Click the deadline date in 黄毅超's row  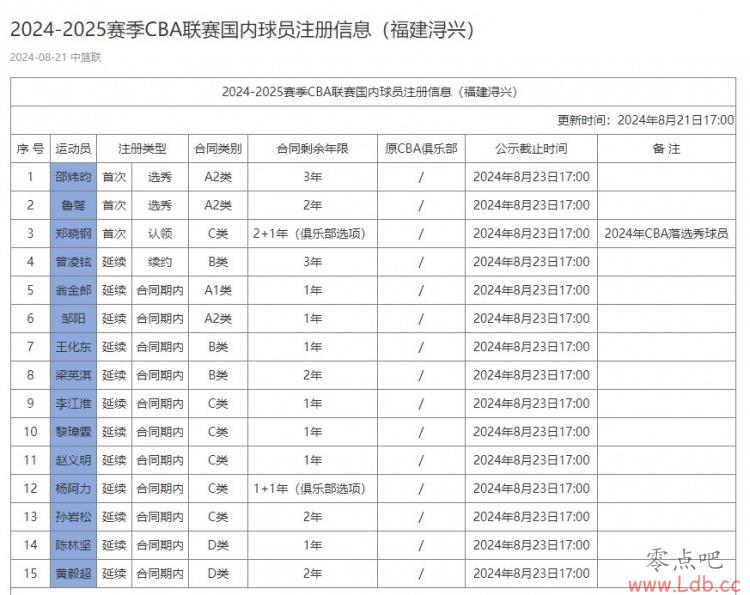[531, 573]
